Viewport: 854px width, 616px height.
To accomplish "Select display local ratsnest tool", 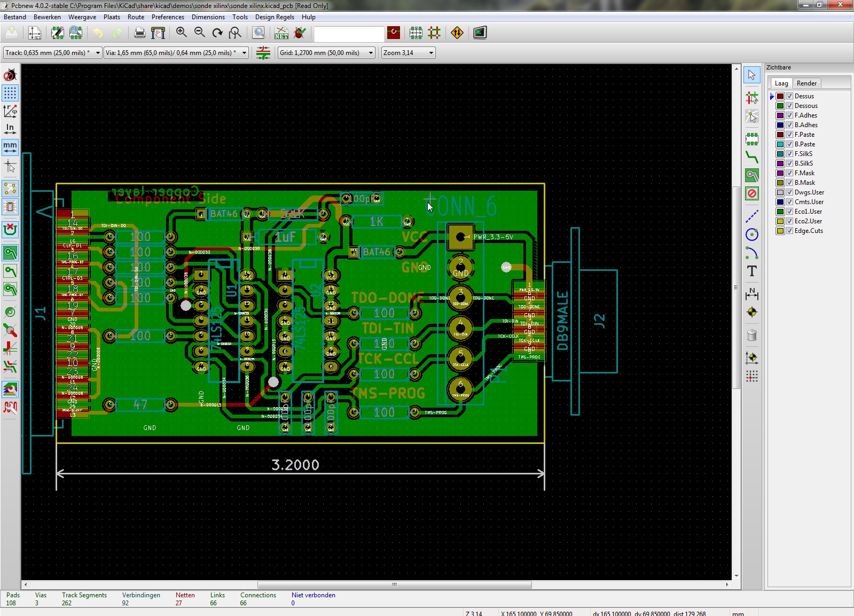I will coord(752,116).
